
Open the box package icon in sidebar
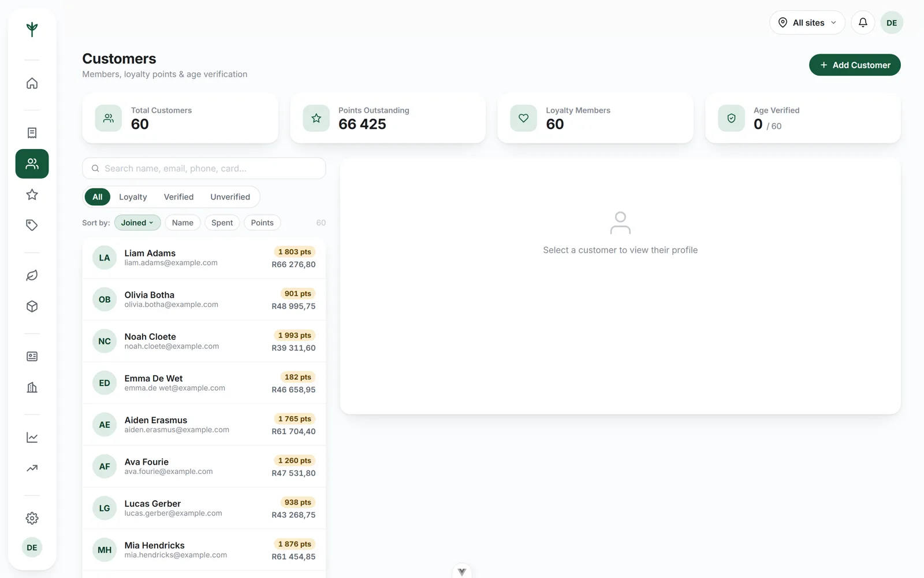32,306
